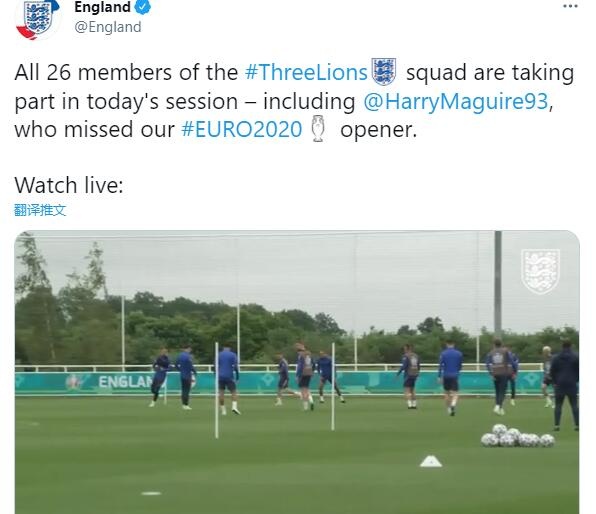Image resolution: width=596 pixels, height=514 pixels.
Task: Open the #ThreeLions hashtag
Action: click(306, 72)
